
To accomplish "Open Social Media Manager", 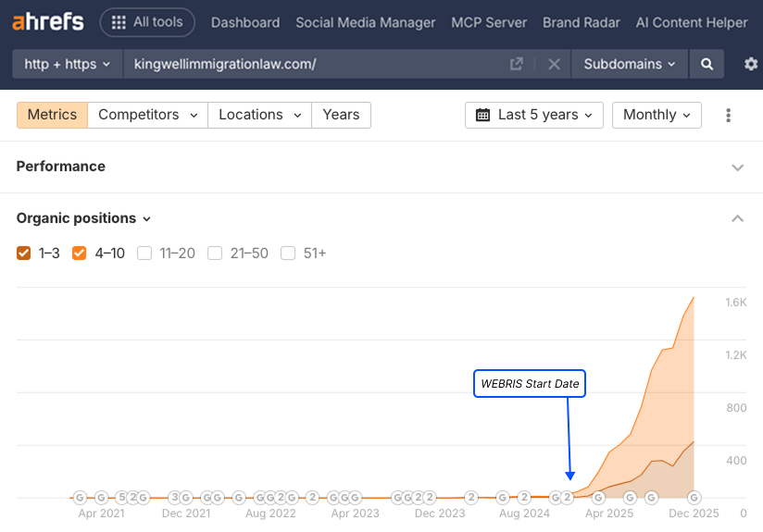I will pos(365,22).
